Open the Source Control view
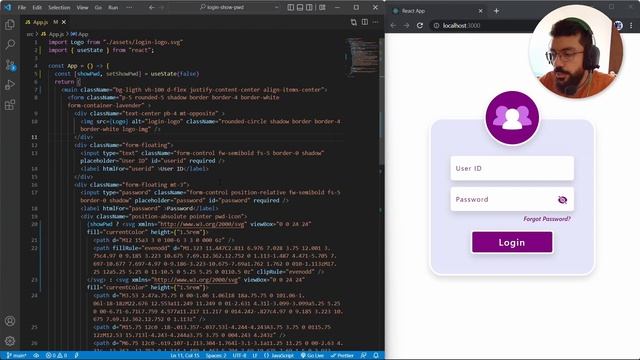The image size is (640, 360). tap(10, 64)
